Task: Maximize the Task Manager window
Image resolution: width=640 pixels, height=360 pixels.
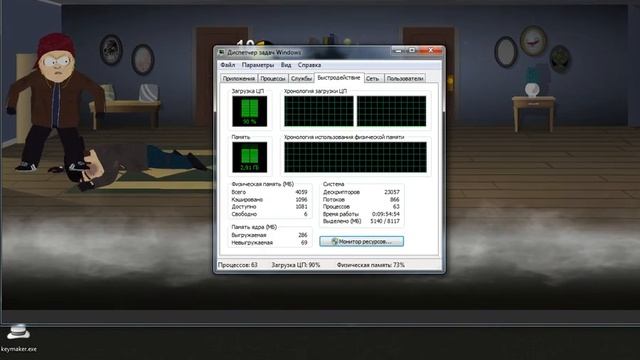Action: coord(412,51)
